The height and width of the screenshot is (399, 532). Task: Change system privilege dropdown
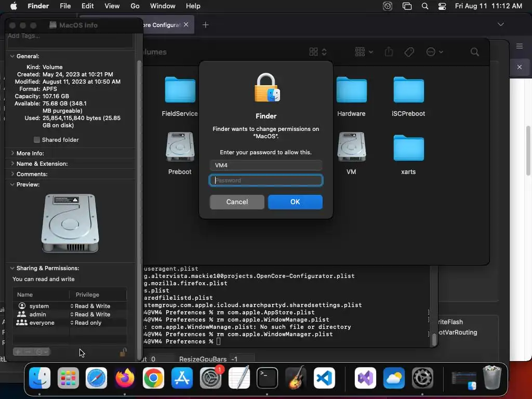point(90,306)
